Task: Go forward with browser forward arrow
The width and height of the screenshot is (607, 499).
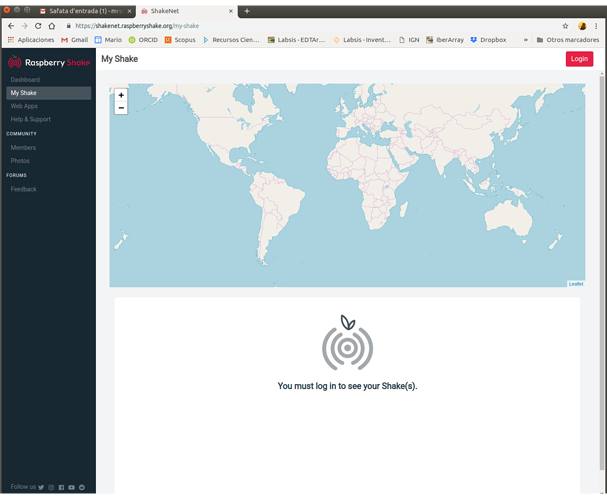Action: pos(24,26)
